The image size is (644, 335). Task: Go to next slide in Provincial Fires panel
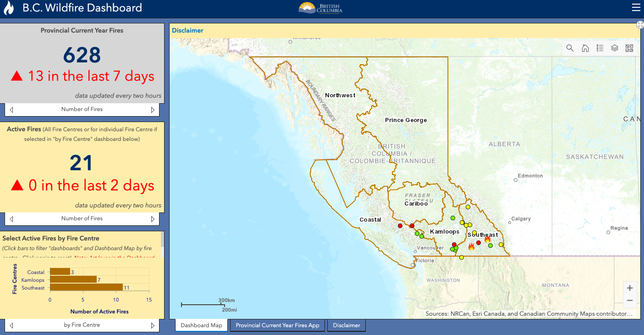tap(153, 110)
